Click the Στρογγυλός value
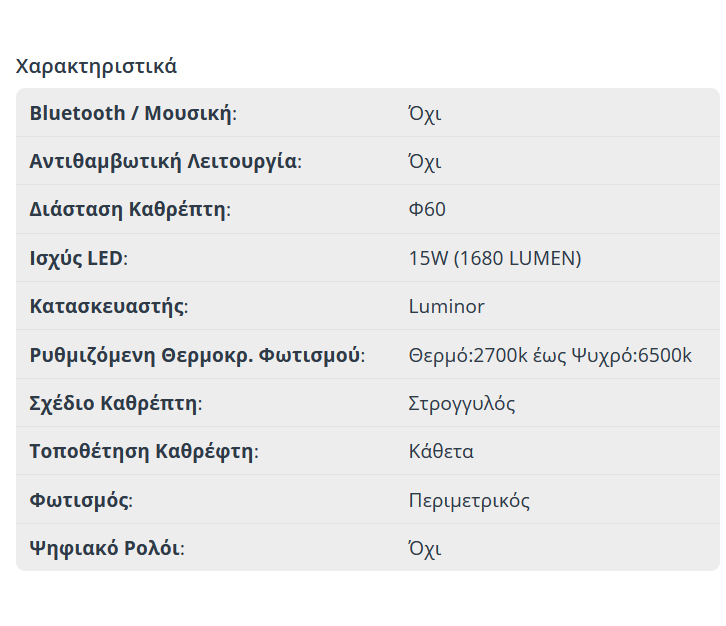This screenshot has width=726, height=626. click(x=462, y=404)
